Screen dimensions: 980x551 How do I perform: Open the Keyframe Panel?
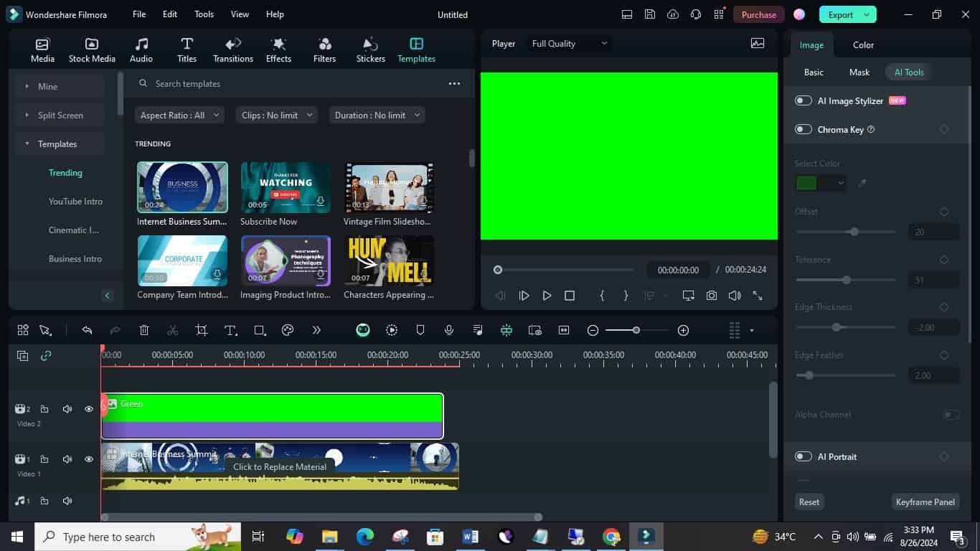point(925,501)
